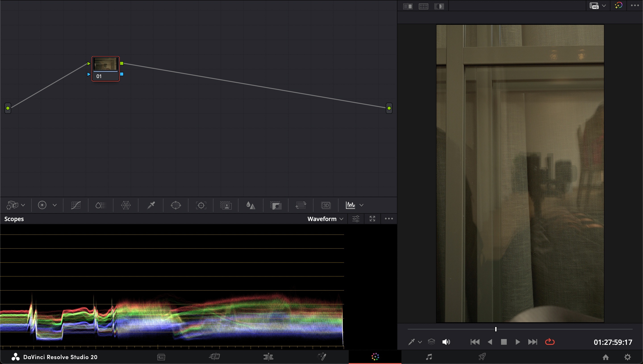Toggle the highlight viewer mode

[x=439, y=6]
